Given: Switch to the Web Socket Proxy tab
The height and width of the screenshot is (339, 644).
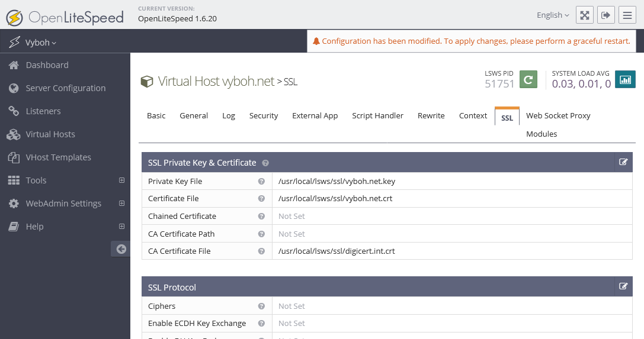Looking at the screenshot, I should tap(558, 115).
